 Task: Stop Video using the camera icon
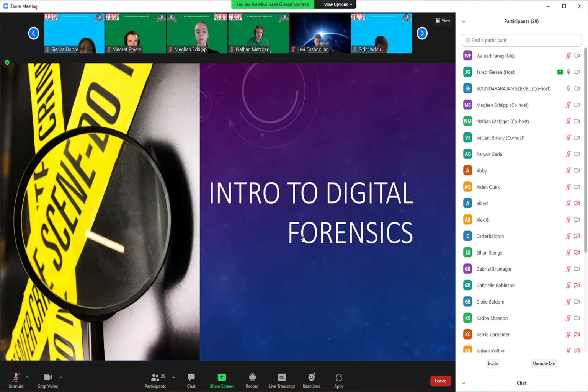coord(48,377)
